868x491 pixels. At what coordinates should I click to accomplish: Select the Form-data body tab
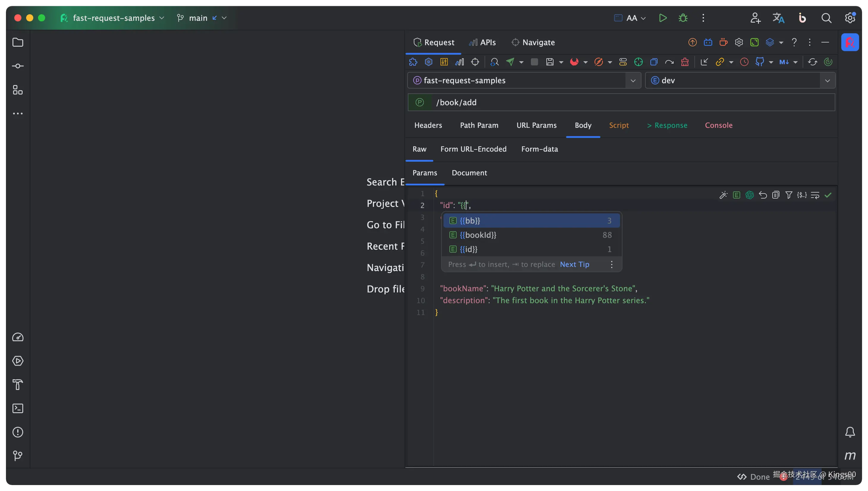539,149
